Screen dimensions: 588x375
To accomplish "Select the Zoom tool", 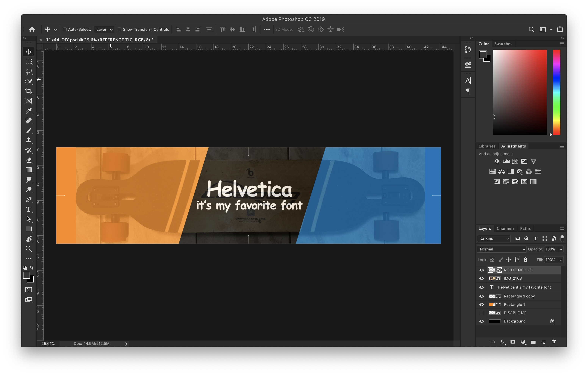I will [x=29, y=249].
